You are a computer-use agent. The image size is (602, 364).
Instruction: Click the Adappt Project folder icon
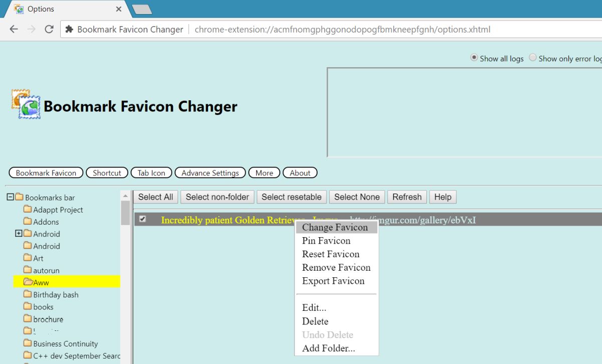coord(28,209)
